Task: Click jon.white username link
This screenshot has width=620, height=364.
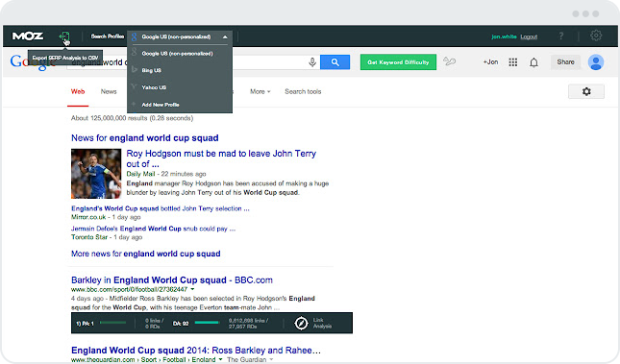Action: (504, 36)
